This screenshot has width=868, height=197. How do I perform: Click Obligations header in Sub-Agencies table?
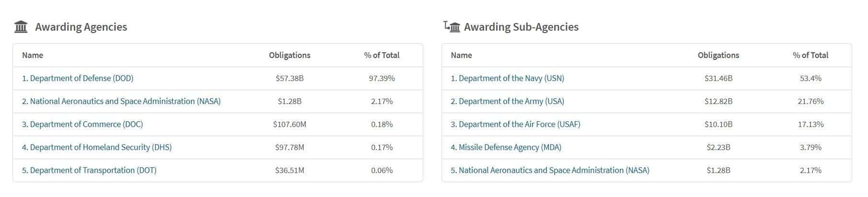click(719, 55)
